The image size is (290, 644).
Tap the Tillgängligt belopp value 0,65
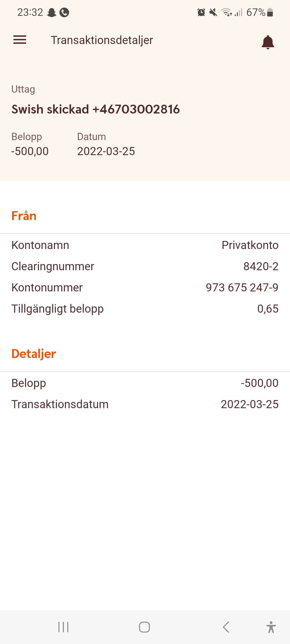pos(268,309)
